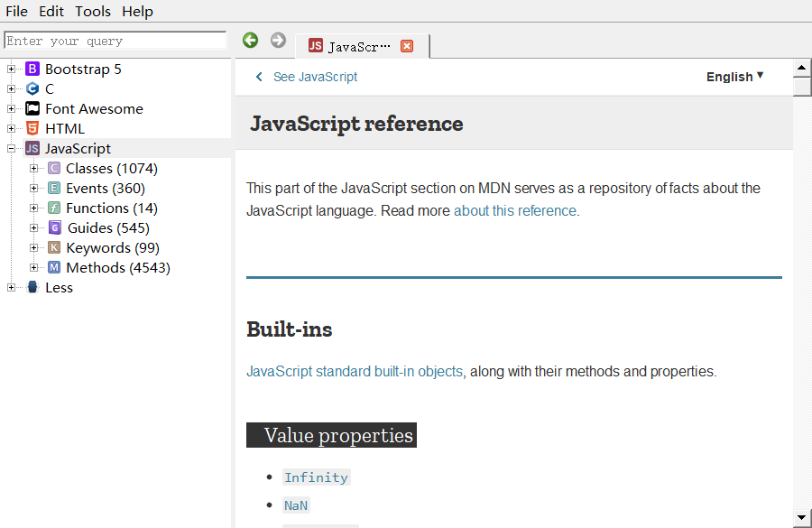The image size is (812, 528).
Task: Expand the Methods (4543) node
Action: (33, 267)
